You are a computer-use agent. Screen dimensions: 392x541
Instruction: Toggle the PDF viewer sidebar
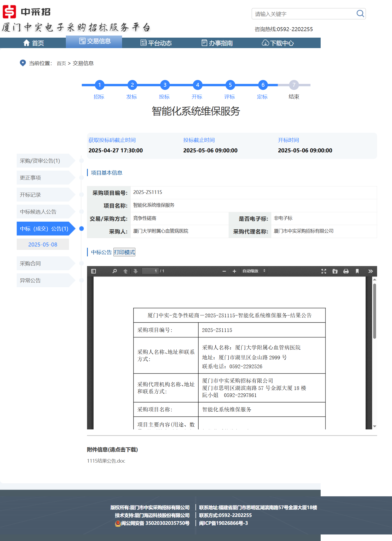(94, 271)
